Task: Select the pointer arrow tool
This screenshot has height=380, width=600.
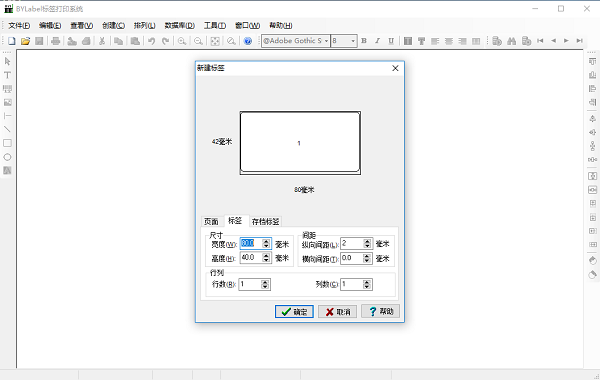Action: coord(7,61)
